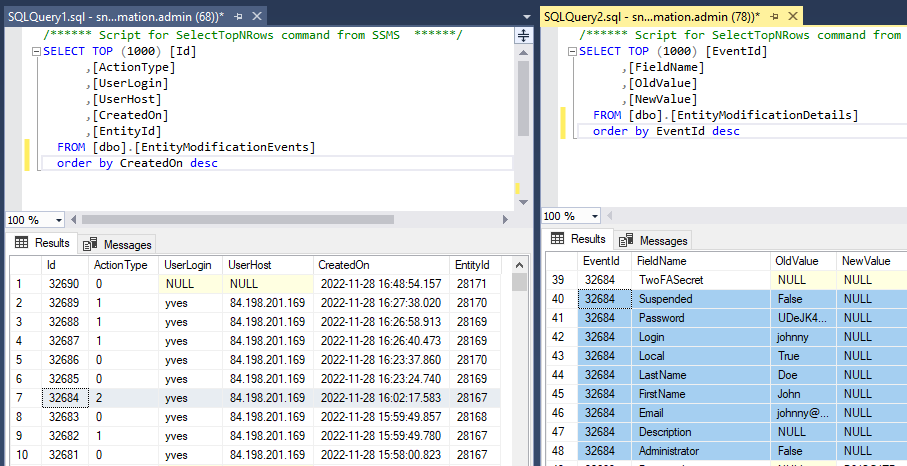Click the [dbo].[EntityModificationDetails] text

[x=743, y=116]
